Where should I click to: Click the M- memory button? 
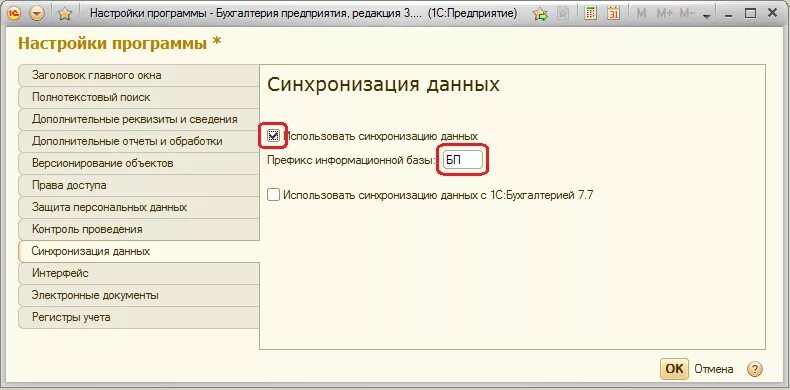pos(687,14)
